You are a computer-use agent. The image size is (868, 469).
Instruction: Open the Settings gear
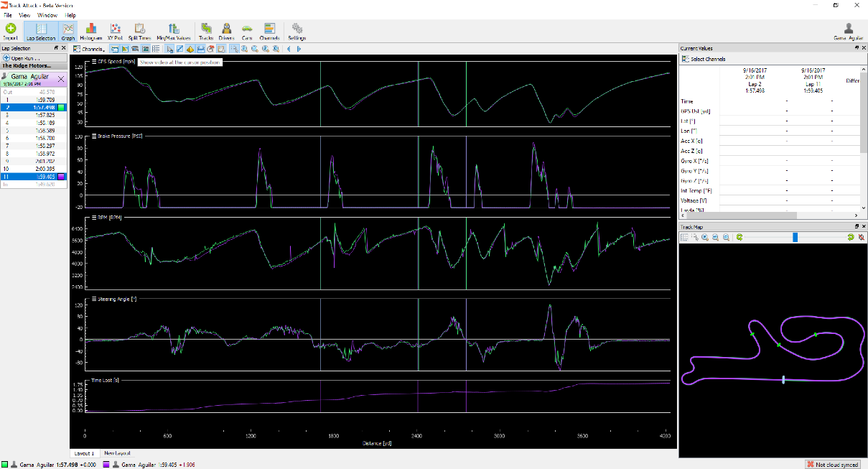coord(297,30)
